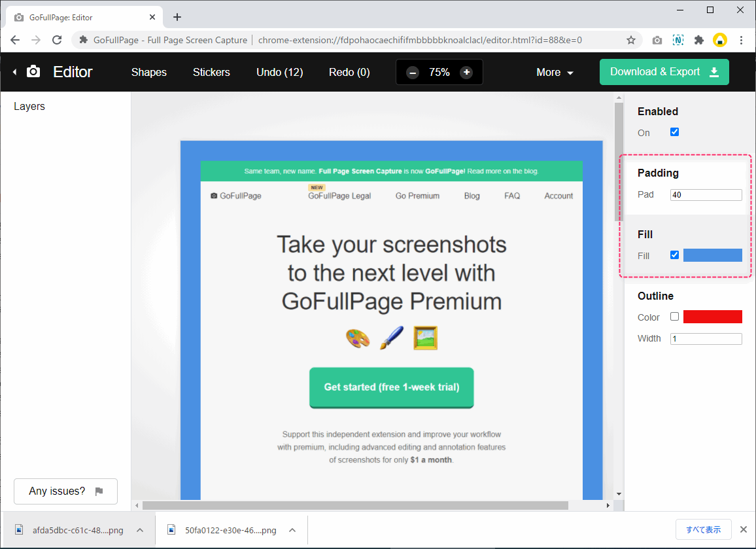
Task: Click the browser forward arrow
Action: pyautogui.click(x=36, y=40)
